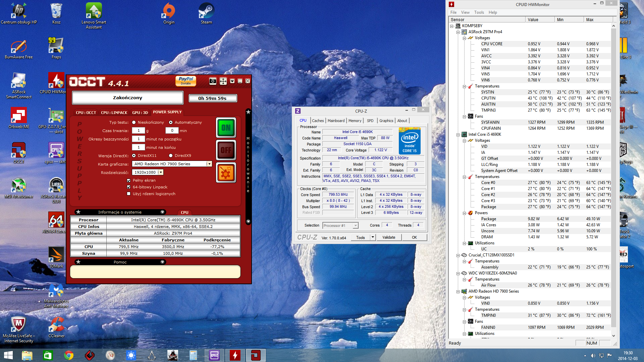This screenshot has height=362, width=644.
Task: Click the Validate button in CPU-Z
Action: click(x=389, y=237)
